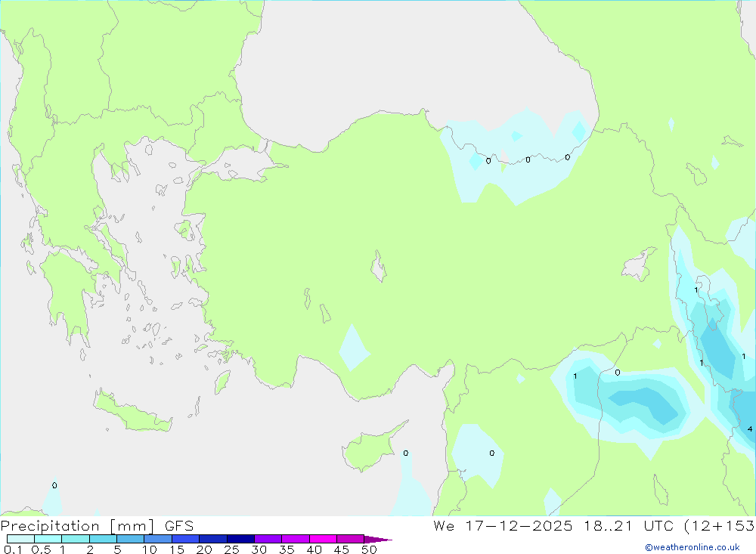This screenshot has width=756, height=554.
Task: Click the '30' legend scale label
Action: point(259,549)
